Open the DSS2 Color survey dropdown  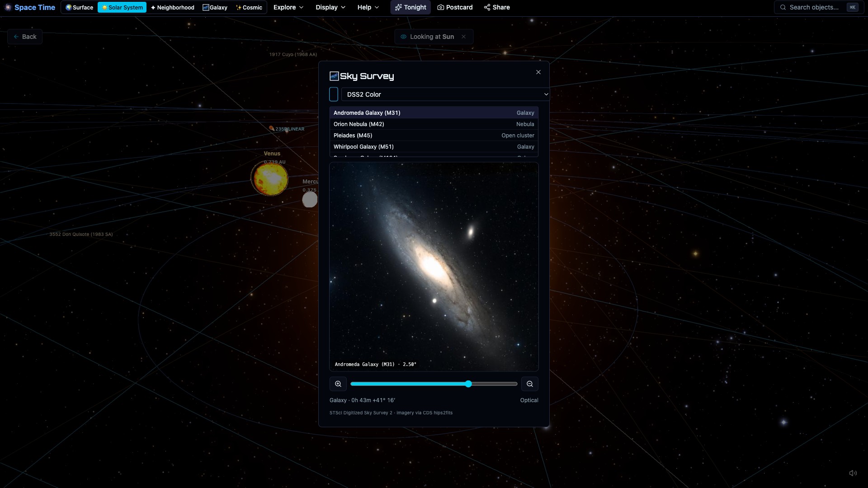pos(445,94)
